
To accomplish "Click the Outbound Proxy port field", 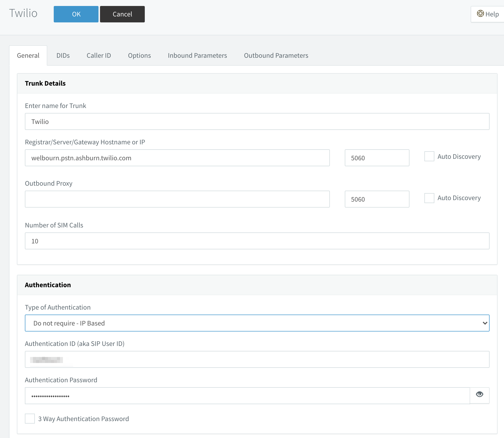I will (x=376, y=199).
